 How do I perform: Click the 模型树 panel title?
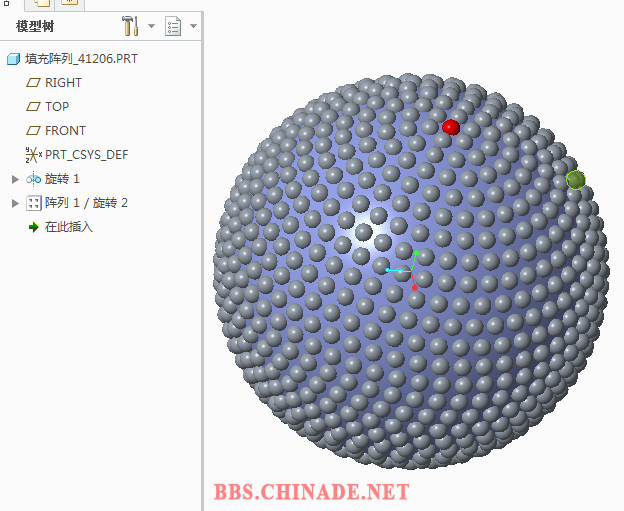point(35,26)
